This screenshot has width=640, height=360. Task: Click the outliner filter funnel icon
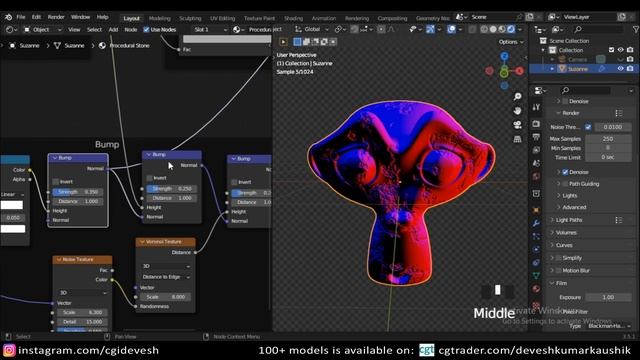(636, 29)
